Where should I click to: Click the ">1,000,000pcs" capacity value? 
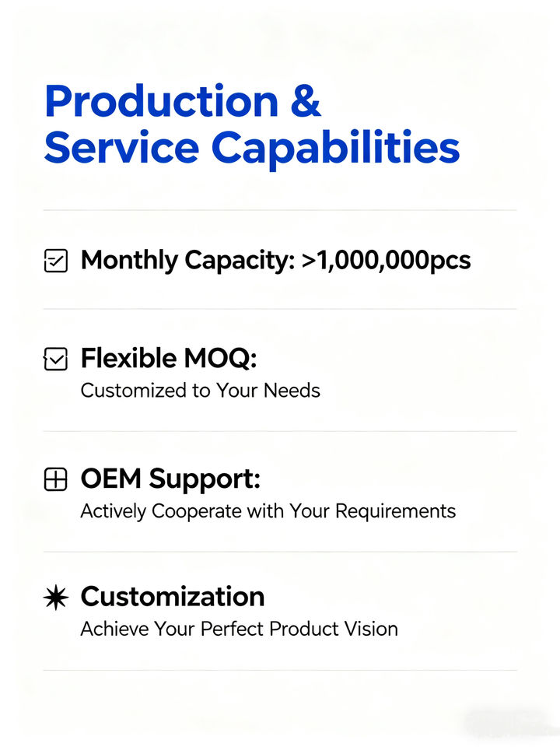coord(386,261)
